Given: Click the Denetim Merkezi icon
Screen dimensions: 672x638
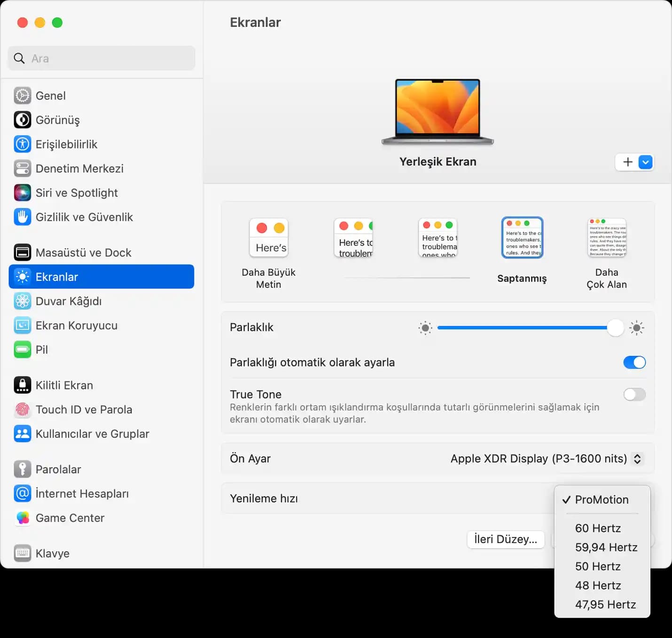Looking at the screenshot, I should [x=22, y=169].
